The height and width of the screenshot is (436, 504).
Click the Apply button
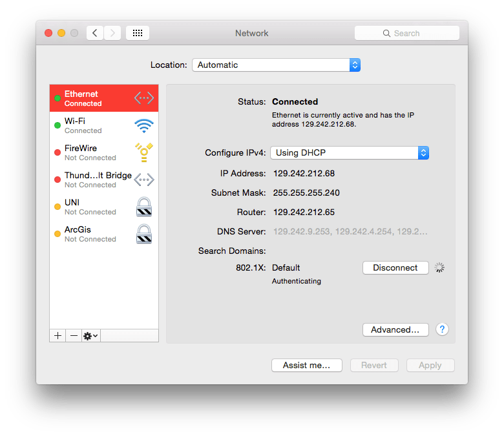coord(430,366)
